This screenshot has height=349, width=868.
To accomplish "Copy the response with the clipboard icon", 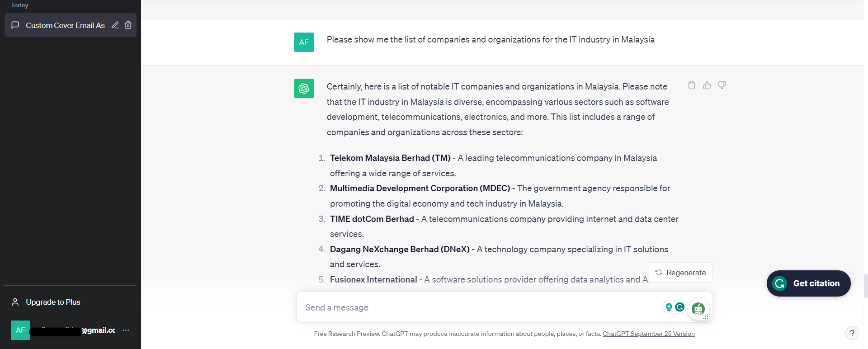I will [692, 85].
